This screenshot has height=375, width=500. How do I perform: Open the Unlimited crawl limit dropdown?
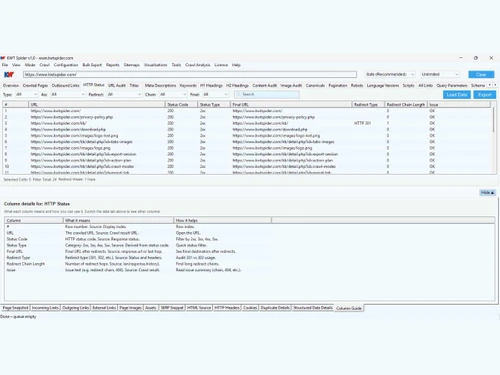tap(440, 74)
